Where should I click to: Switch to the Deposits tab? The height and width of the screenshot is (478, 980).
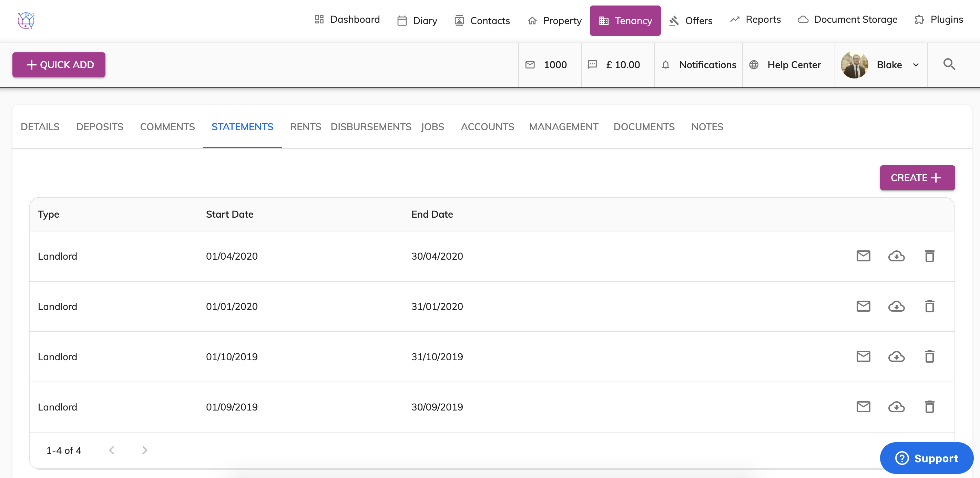pyautogui.click(x=100, y=127)
